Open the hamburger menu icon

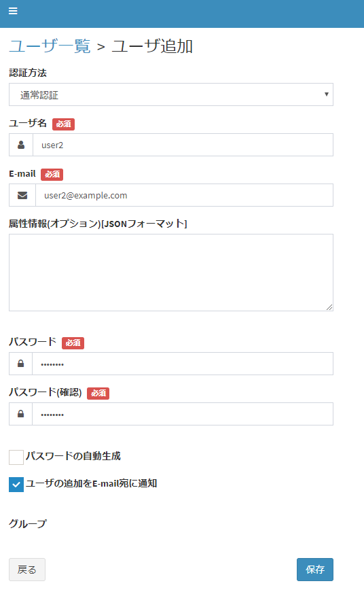tap(13, 11)
